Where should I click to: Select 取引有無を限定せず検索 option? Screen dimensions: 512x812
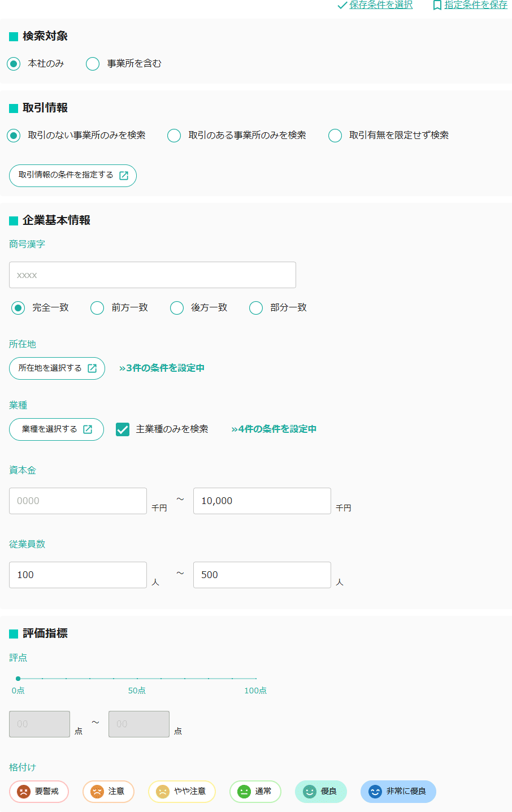coord(335,136)
